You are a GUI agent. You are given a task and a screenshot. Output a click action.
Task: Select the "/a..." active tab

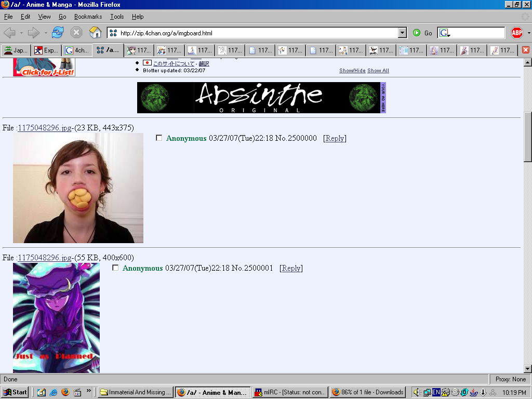pyautogui.click(x=108, y=50)
